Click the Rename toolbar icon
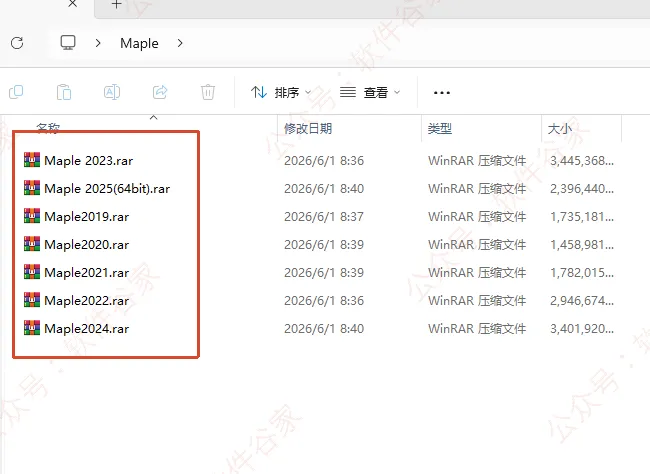Image resolution: width=650 pixels, height=474 pixels. (x=112, y=92)
